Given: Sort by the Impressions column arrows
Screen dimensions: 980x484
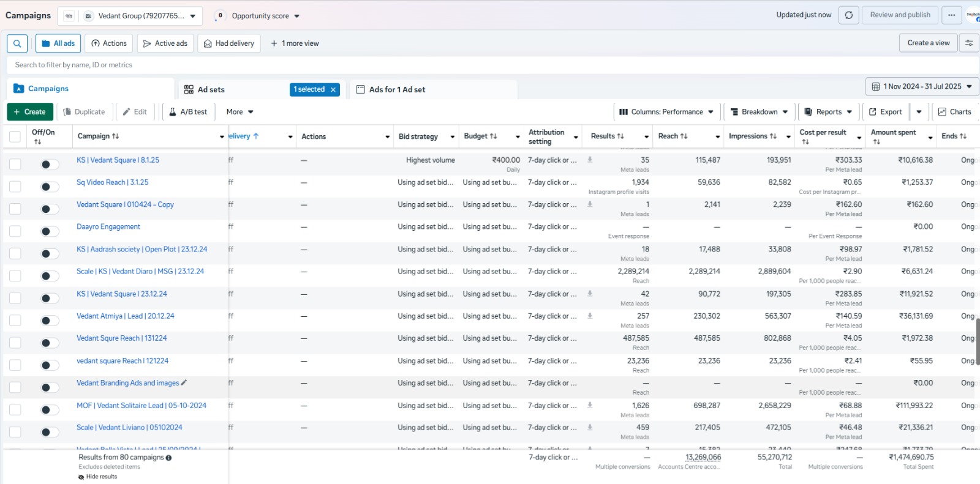Looking at the screenshot, I should [773, 136].
